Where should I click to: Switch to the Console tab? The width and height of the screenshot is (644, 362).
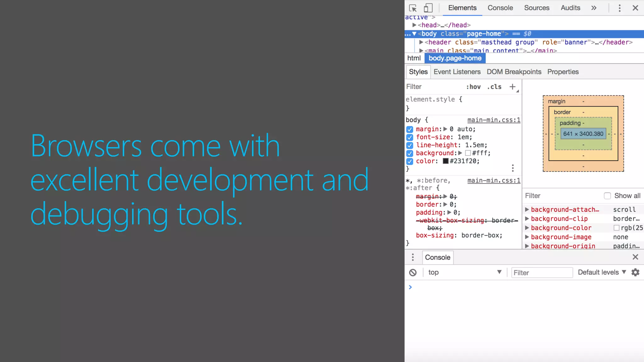(500, 8)
